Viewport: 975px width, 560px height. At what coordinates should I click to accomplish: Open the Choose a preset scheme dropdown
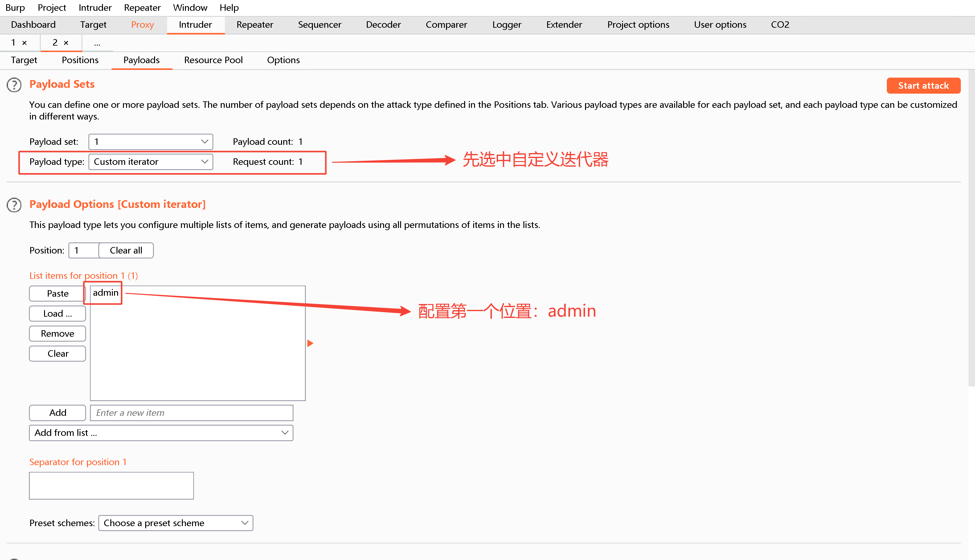click(x=175, y=523)
